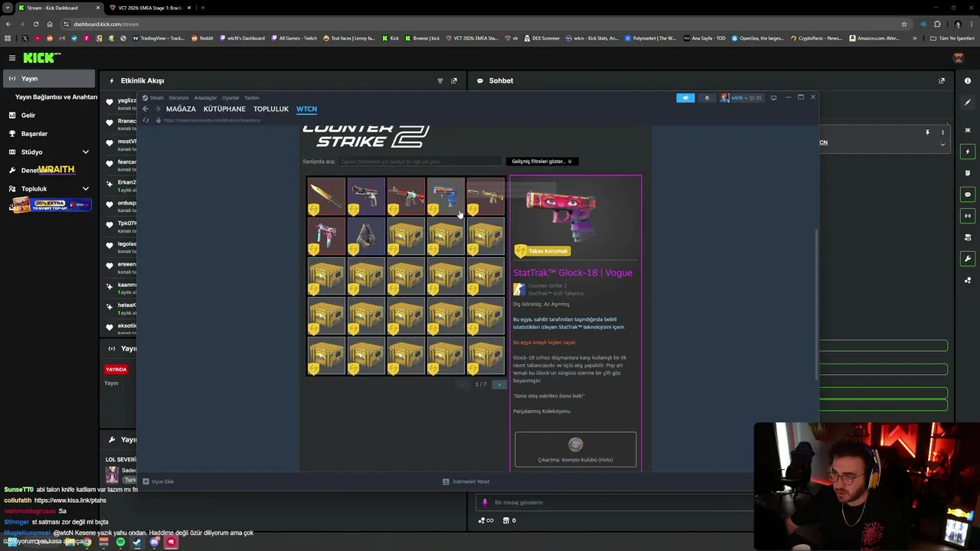
Task: Focus the Bir mesaj gönderin chat field
Action: click(x=612, y=503)
